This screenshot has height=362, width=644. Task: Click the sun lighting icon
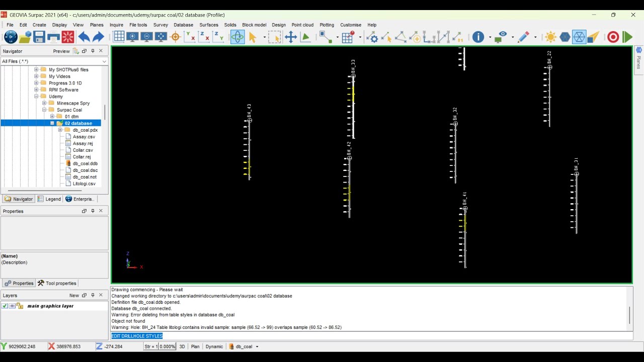click(x=550, y=37)
